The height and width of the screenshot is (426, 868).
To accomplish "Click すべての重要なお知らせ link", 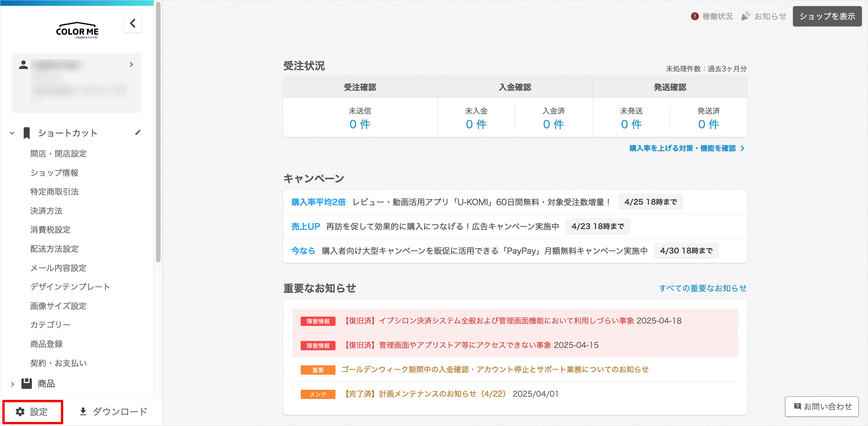I will [702, 288].
